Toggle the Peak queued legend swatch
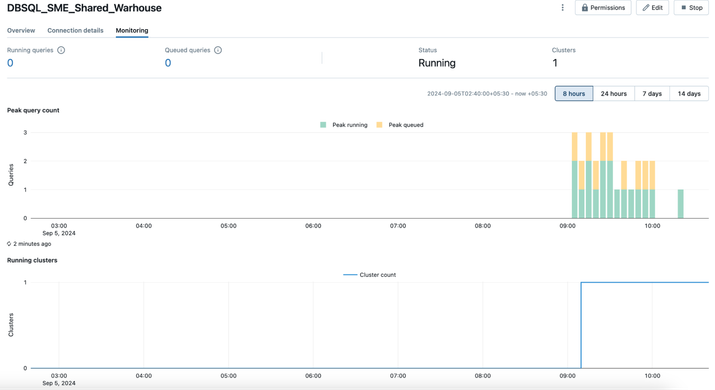This screenshot has height=390, width=715. [379, 125]
